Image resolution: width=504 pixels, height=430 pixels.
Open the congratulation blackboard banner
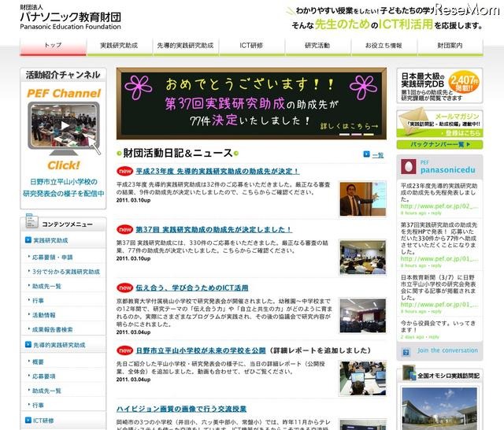point(251,103)
